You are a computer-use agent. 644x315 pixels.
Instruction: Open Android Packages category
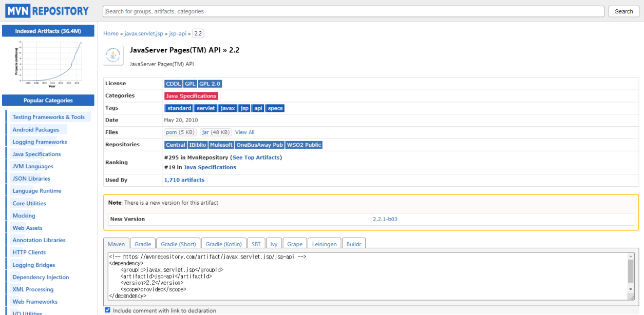click(36, 130)
